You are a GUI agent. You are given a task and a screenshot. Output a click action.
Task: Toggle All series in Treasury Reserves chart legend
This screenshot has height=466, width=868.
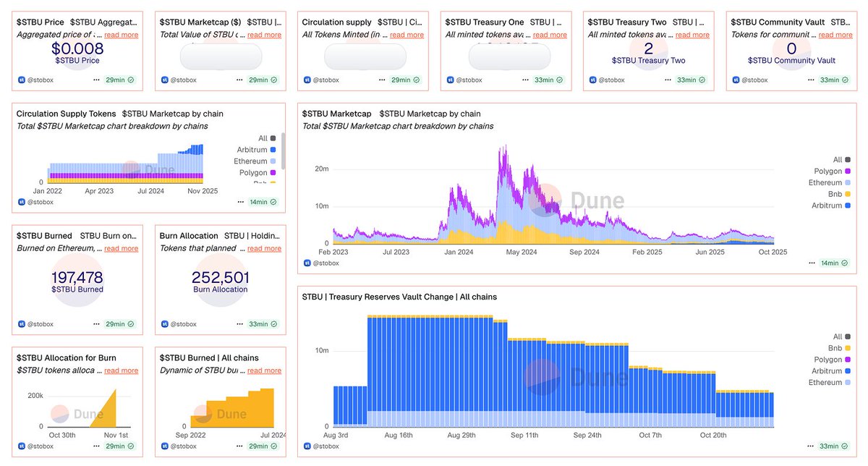pyautogui.click(x=841, y=336)
